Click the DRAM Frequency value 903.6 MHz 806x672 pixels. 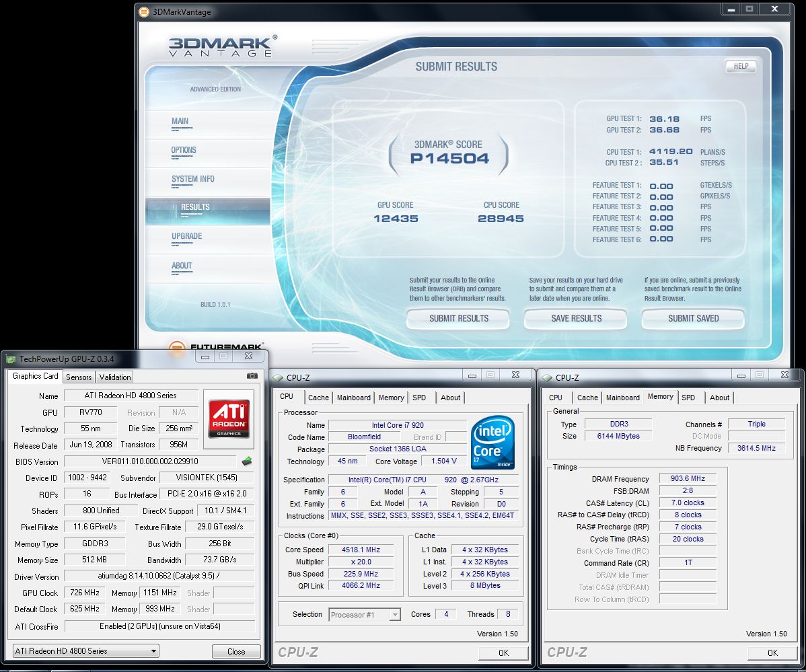tap(688, 478)
